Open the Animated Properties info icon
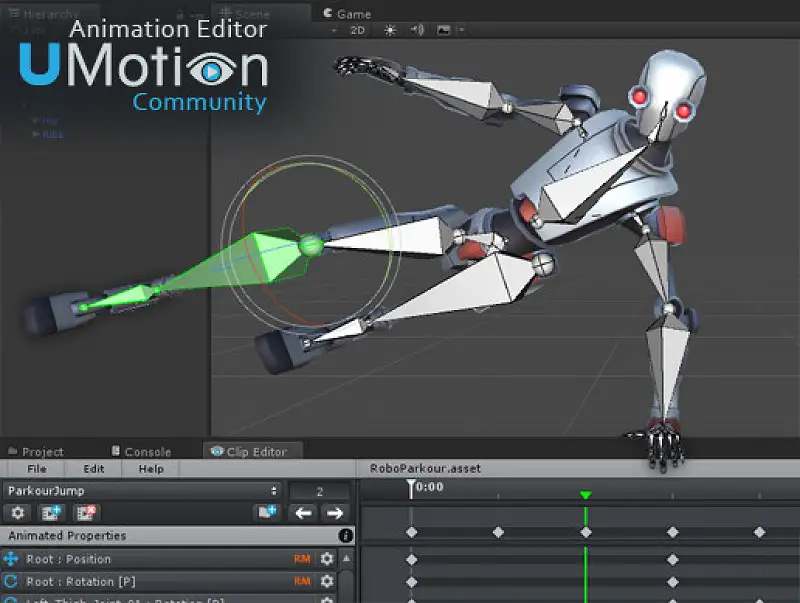 coord(345,536)
